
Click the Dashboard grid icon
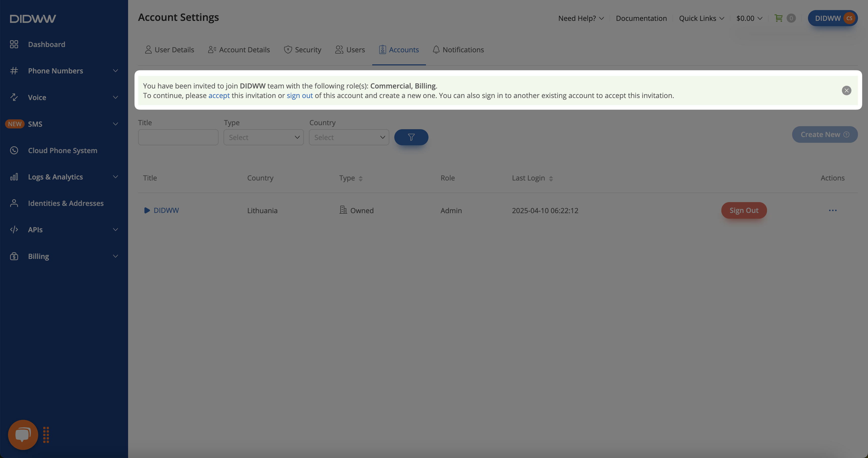14,44
